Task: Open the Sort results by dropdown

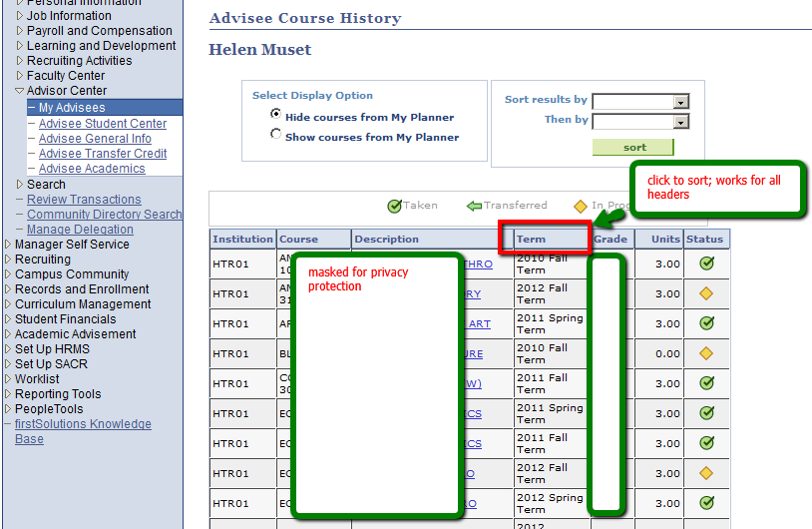Action: pyautogui.click(x=681, y=101)
